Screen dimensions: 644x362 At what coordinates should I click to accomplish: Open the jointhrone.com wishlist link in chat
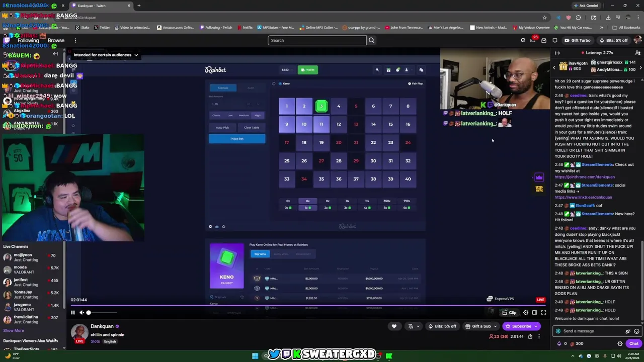coord(585,177)
